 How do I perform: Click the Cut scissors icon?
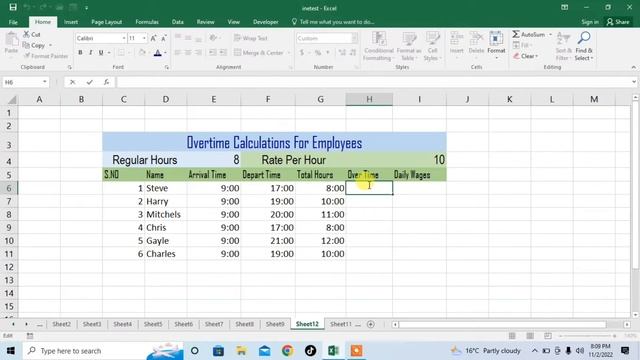point(27,35)
